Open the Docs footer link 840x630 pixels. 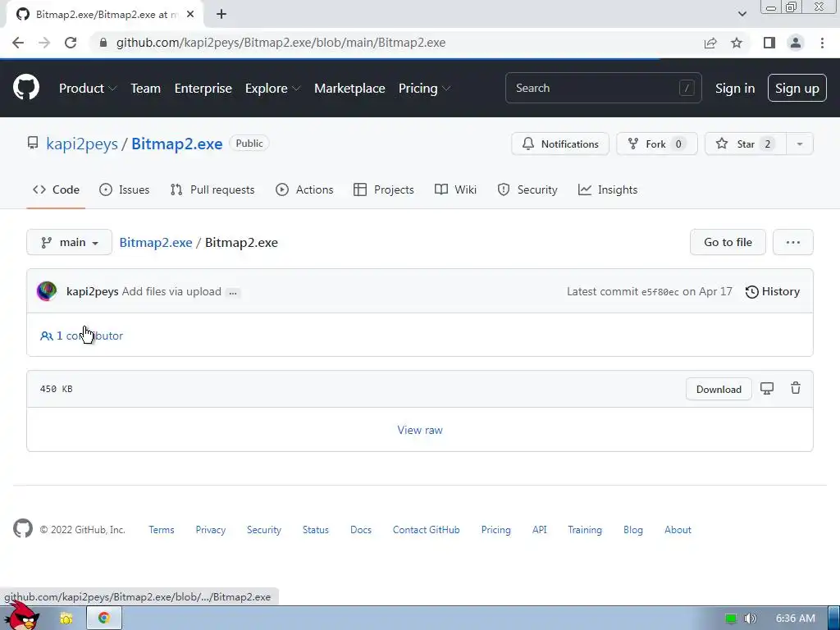coord(361,529)
